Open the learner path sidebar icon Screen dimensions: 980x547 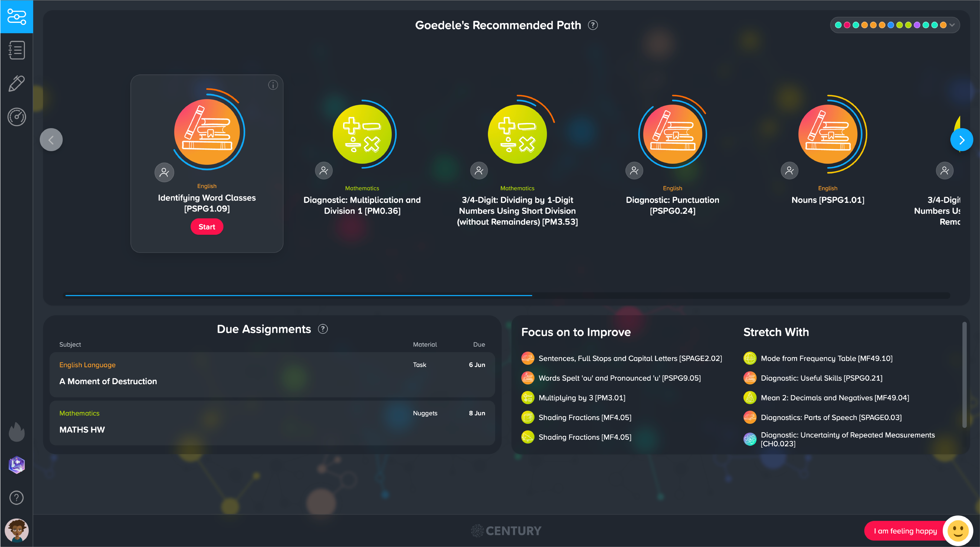(x=17, y=17)
